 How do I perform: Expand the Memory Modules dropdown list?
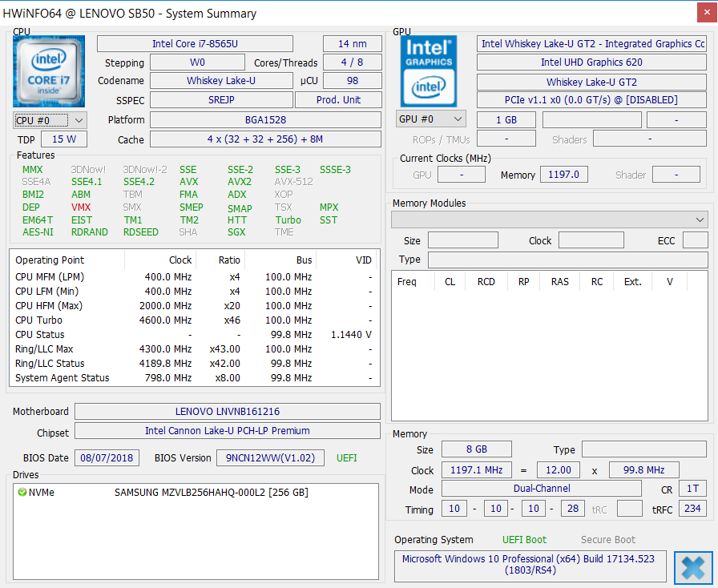click(x=549, y=219)
